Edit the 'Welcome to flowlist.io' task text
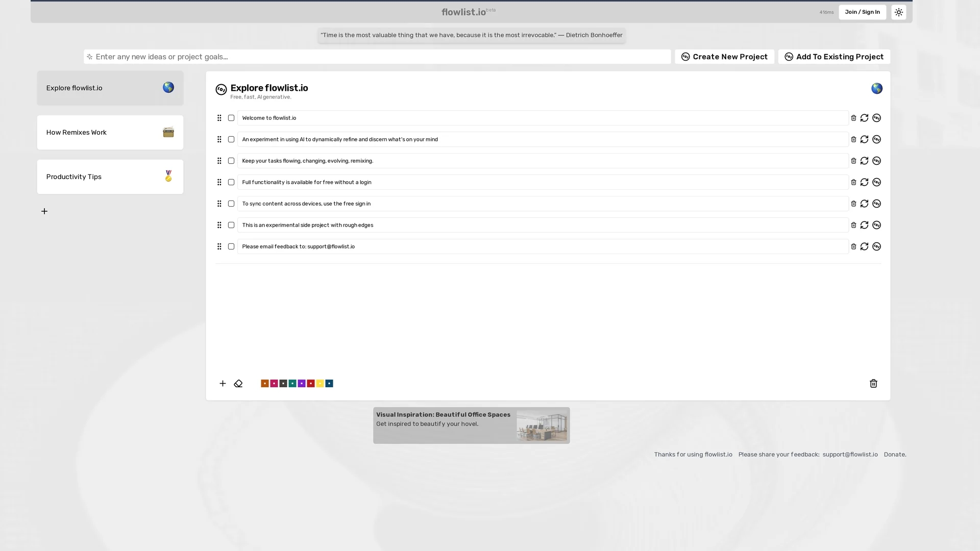The image size is (980, 551). pyautogui.click(x=543, y=118)
